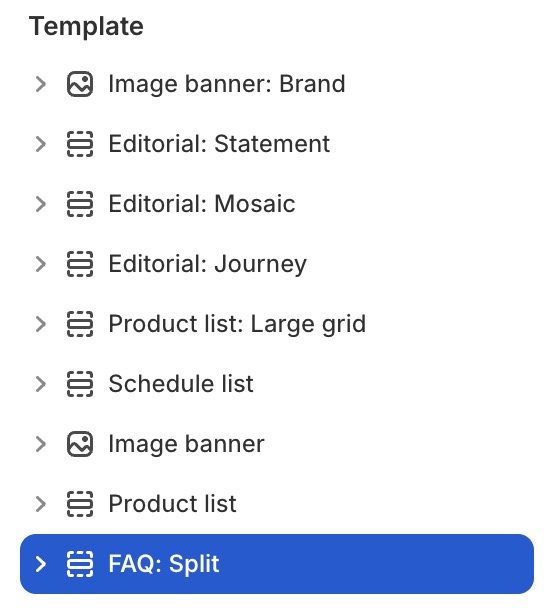This screenshot has height=608, width=552.
Task: Click the Product list: Large grid icon
Action: (80, 324)
